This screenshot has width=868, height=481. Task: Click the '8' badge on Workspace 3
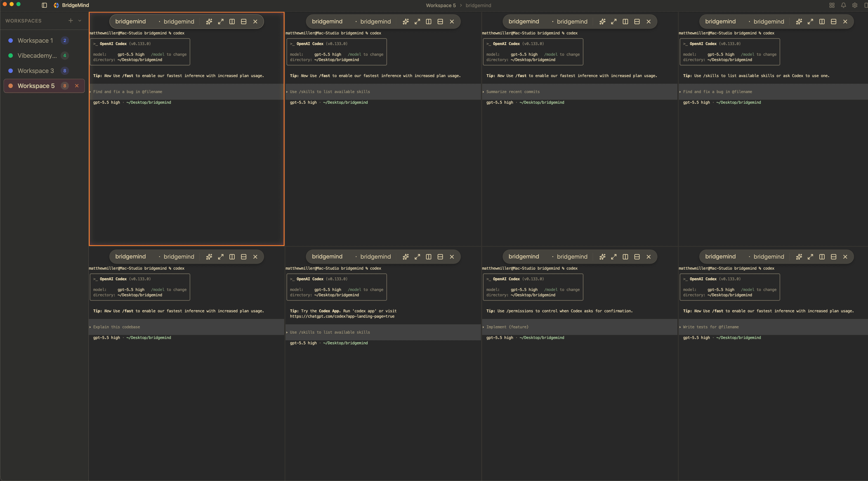coord(65,71)
